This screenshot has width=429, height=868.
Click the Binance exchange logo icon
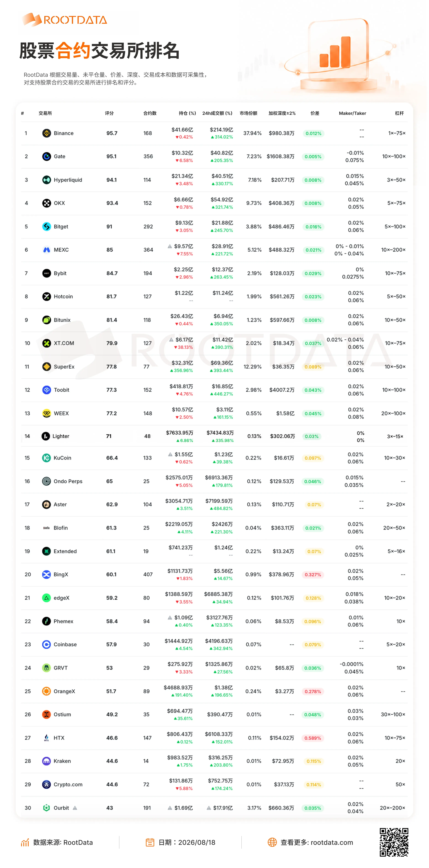[47, 133]
